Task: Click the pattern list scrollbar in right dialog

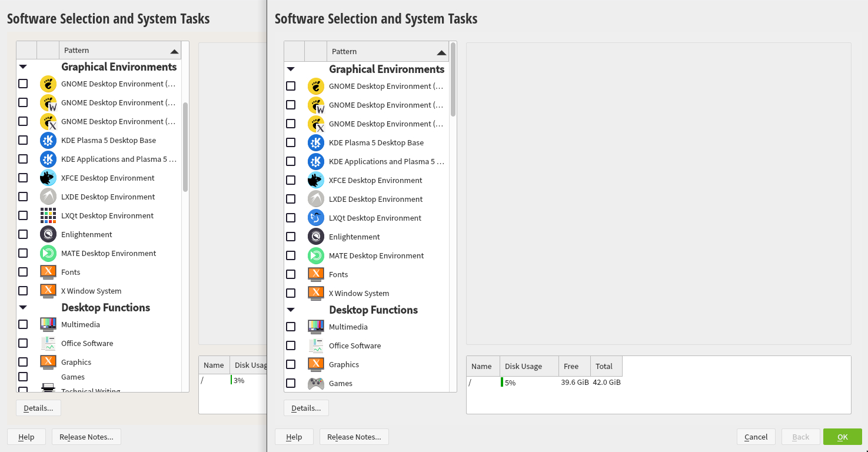Action: click(x=453, y=80)
